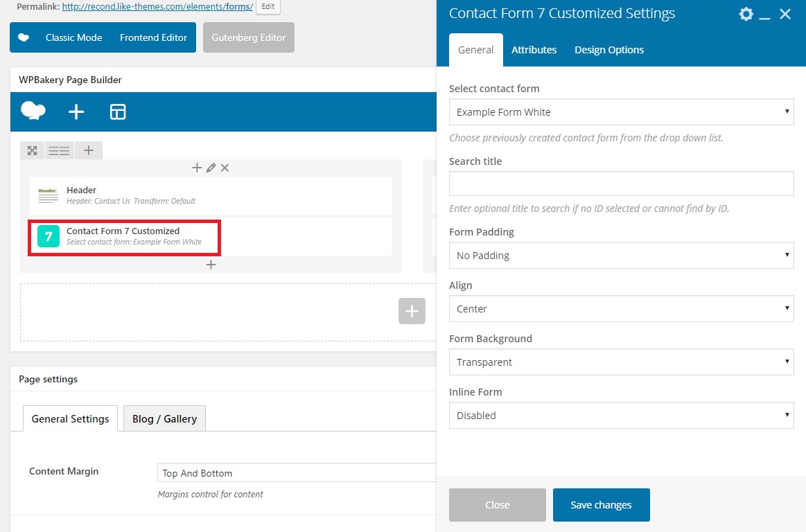Image resolution: width=806 pixels, height=532 pixels.
Task: Click the Gutenberg Editor button
Action: (x=249, y=37)
